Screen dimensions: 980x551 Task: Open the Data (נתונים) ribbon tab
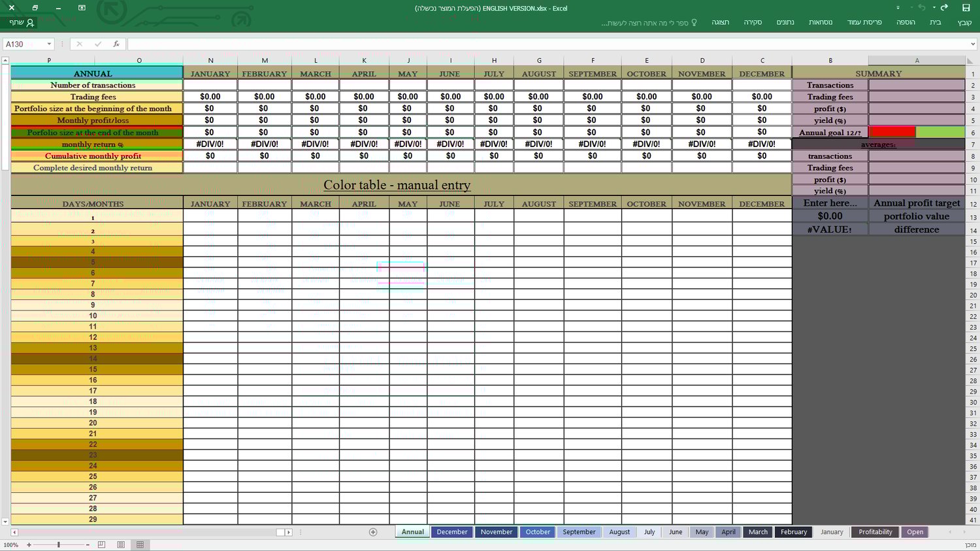coord(785,22)
